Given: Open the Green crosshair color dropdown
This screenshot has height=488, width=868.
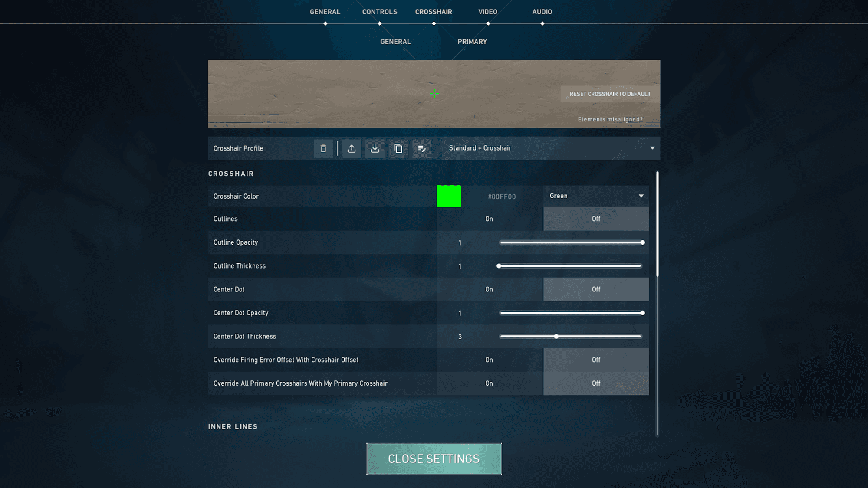Looking at the screenshot, I should click(596, 196).
